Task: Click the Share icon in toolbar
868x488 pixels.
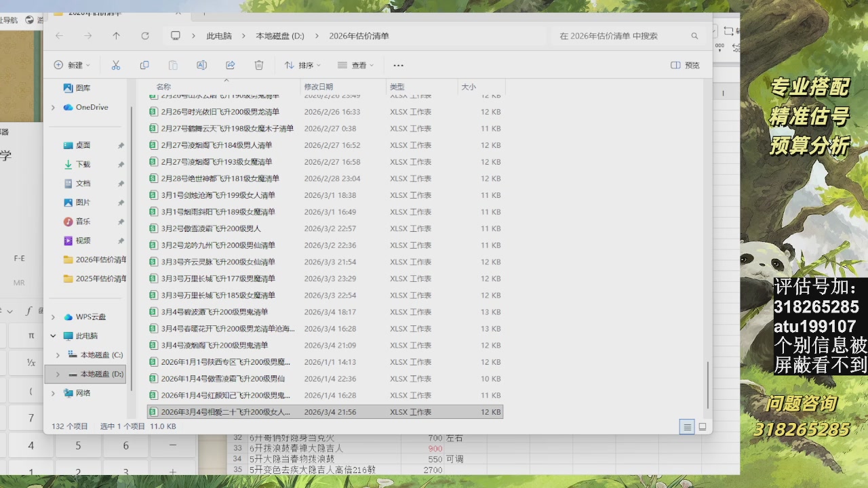Action: (x=230, y=65)
